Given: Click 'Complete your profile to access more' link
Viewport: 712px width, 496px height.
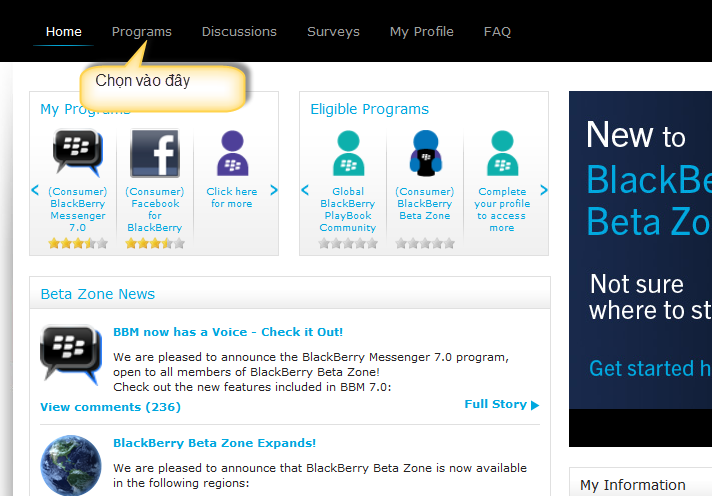Looking at the screenshot, I should [x=502, y=209].
